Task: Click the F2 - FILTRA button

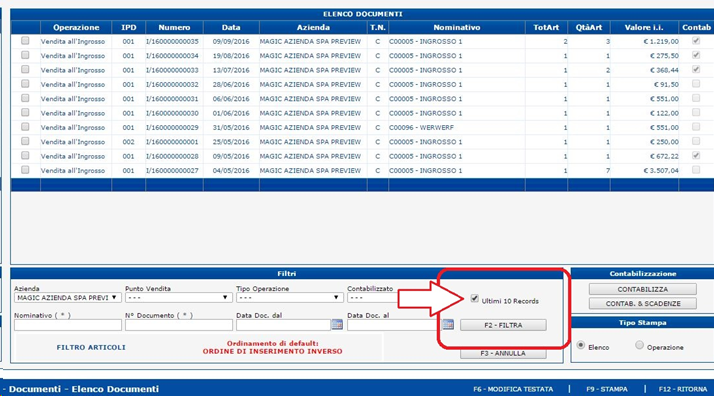Action: pyautogui.click(x=503, y=325)
